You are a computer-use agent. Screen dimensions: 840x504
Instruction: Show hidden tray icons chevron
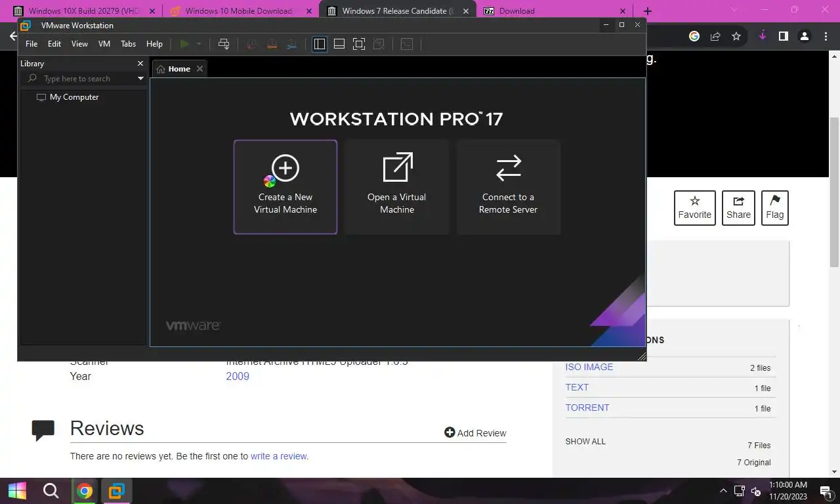723,491
